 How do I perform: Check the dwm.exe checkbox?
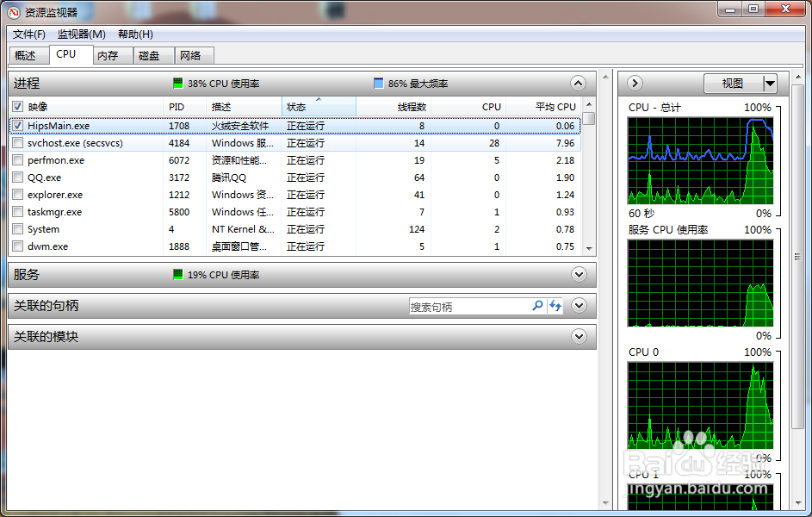[17, 246]
